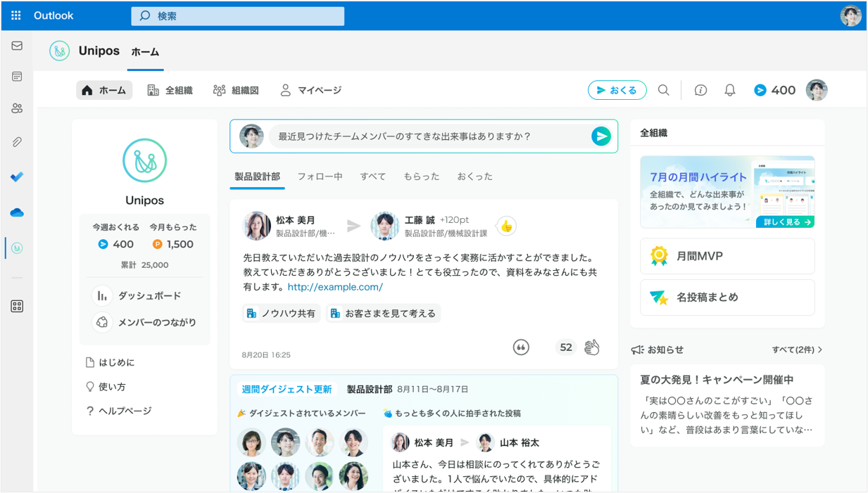This screenshot has width=868, height=493.
Task: Open ヘルプページ
Action: tap(118, 411)
